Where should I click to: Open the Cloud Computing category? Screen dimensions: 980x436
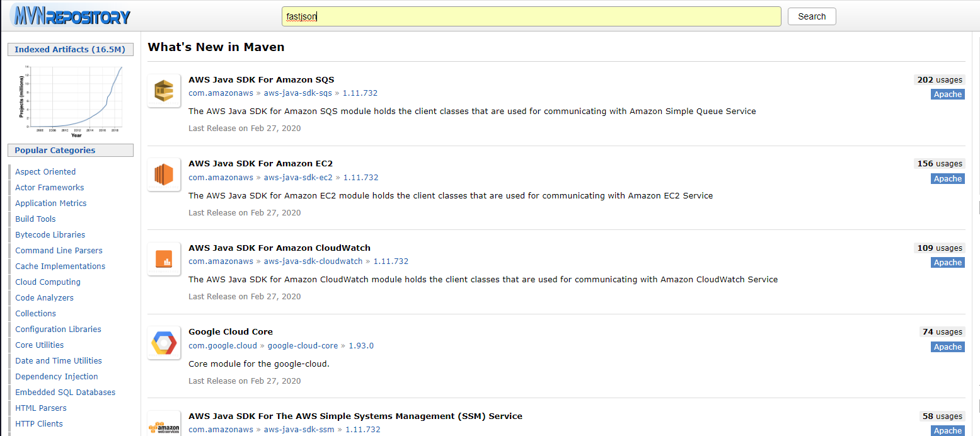(48, 282)
